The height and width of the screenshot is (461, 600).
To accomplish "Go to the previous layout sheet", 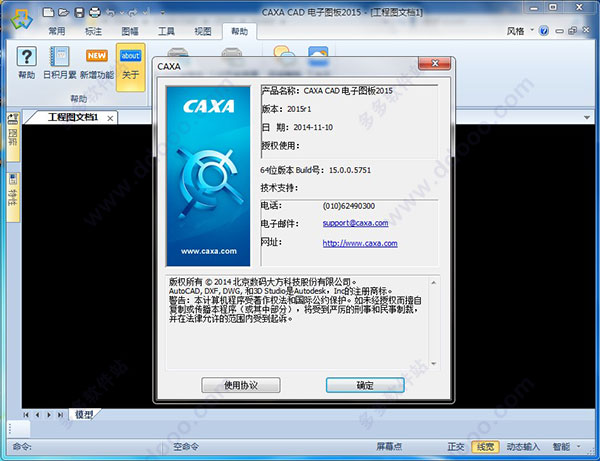I will (x=37, y=415).
